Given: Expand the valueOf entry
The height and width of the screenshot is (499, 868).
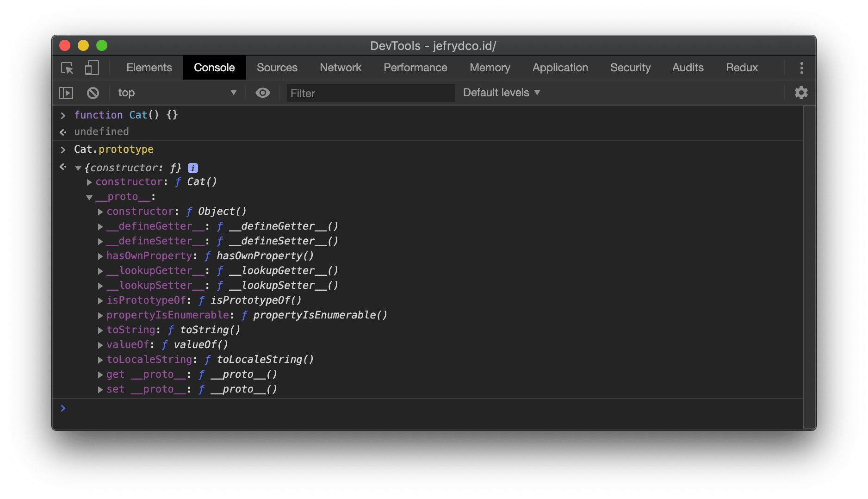Looking at the screenshot, I should pyautogui.click(x=100, y=345).
